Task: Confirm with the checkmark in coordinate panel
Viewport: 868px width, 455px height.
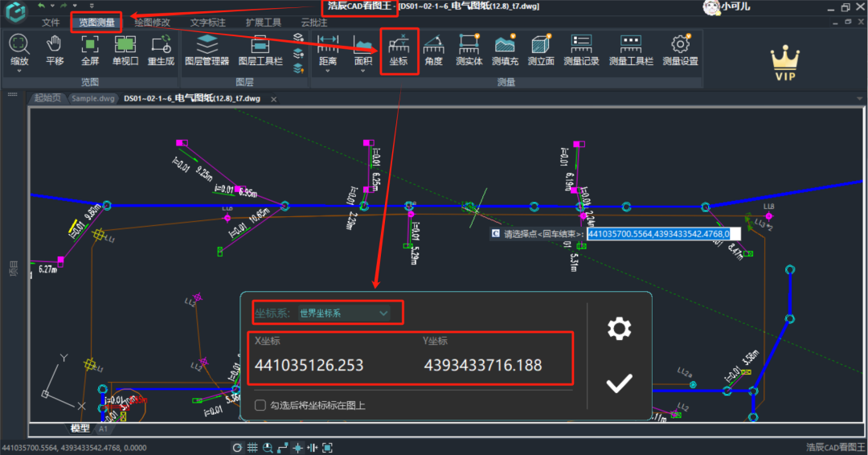Action: (x=619, y=383)
